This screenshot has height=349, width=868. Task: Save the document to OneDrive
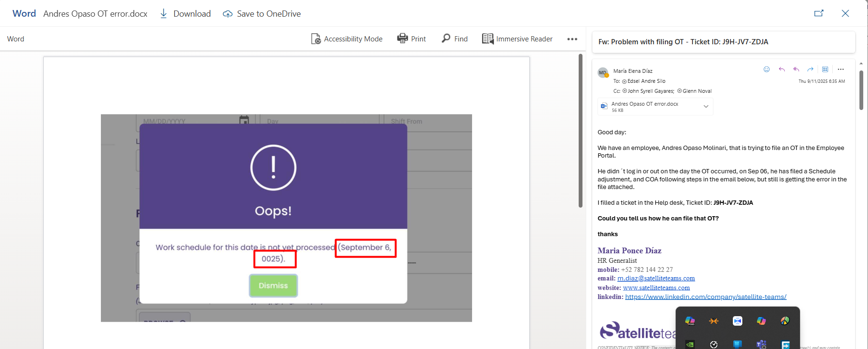pos(262,14)
